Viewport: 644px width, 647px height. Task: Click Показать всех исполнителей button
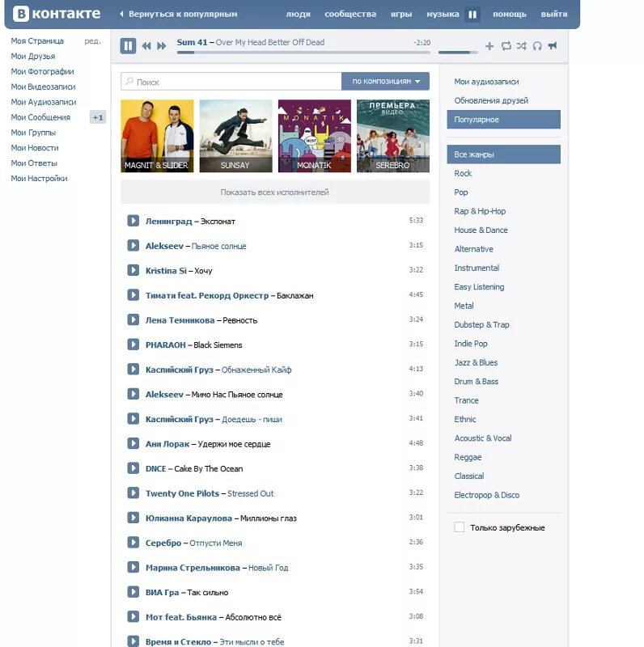[275, 192]
